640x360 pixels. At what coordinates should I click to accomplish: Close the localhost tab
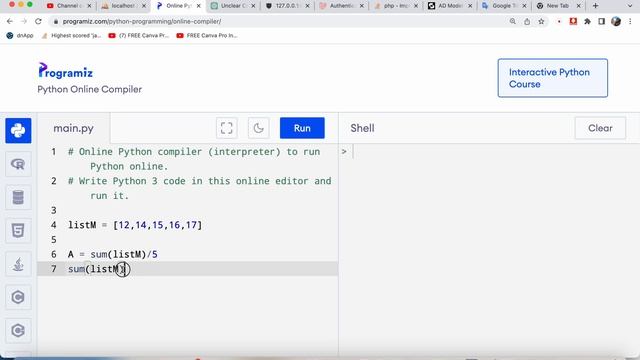pyautogui.click(x=144, y=6)
